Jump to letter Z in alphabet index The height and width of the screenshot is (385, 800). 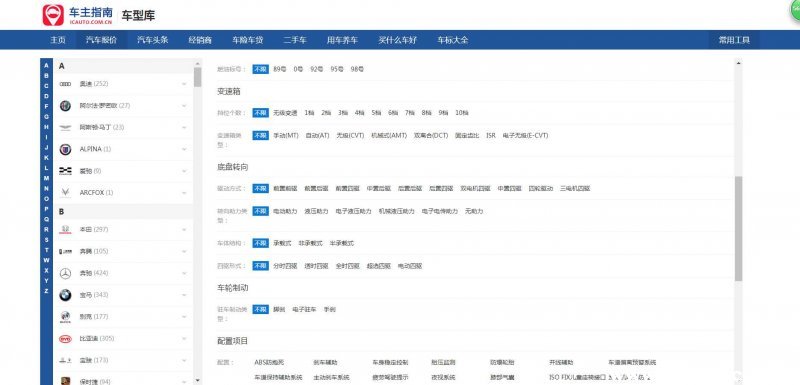tap(46, 291)
